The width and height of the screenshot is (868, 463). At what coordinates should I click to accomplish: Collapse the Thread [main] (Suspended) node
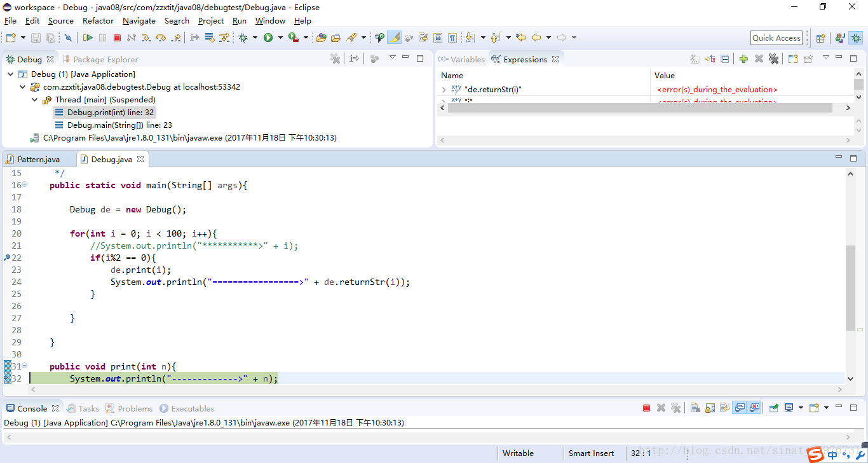click(35, 100)
